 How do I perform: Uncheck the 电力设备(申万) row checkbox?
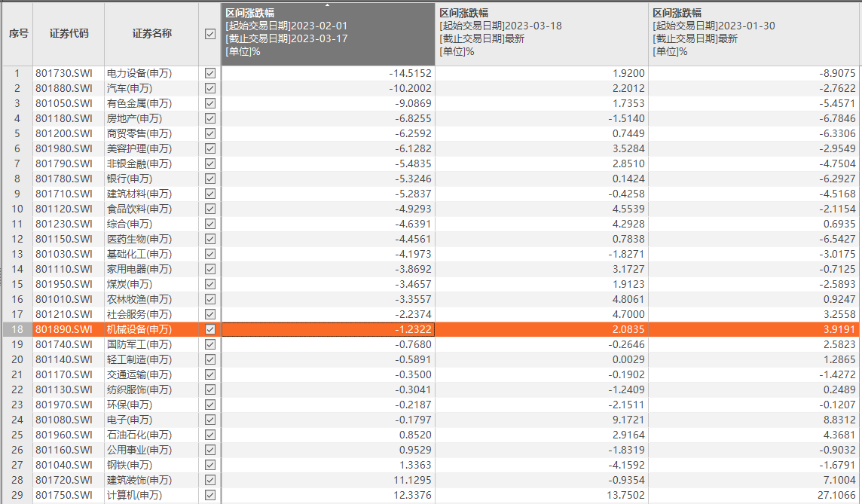click(210, 73)
